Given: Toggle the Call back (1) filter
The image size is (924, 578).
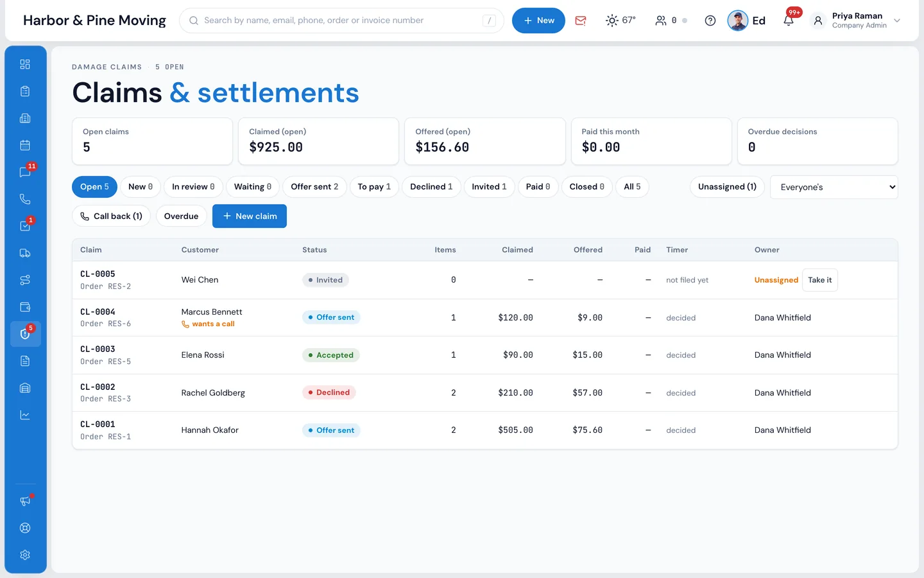Looking at the screenshot, I should 112,216.
